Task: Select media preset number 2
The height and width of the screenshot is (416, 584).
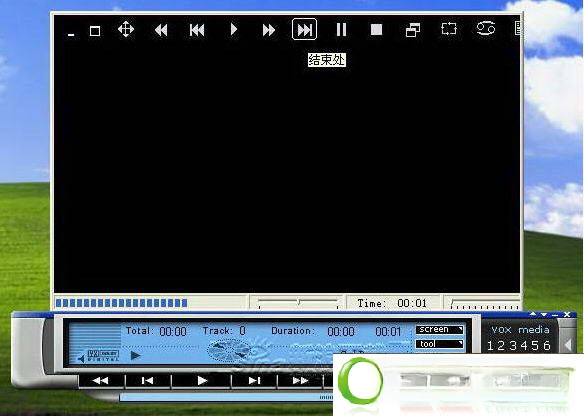Action: 501,346
